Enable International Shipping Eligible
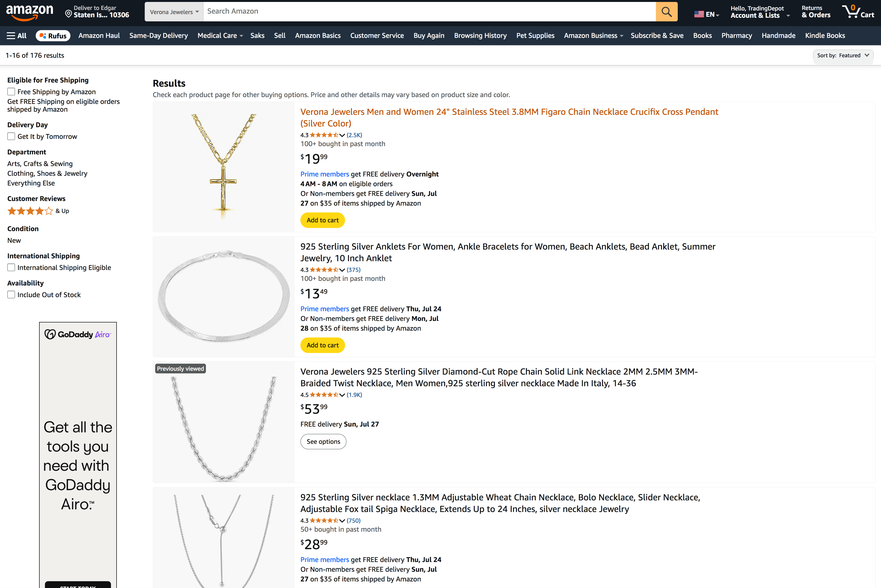Viewport: 881px width, 588px height. [11, 267]
